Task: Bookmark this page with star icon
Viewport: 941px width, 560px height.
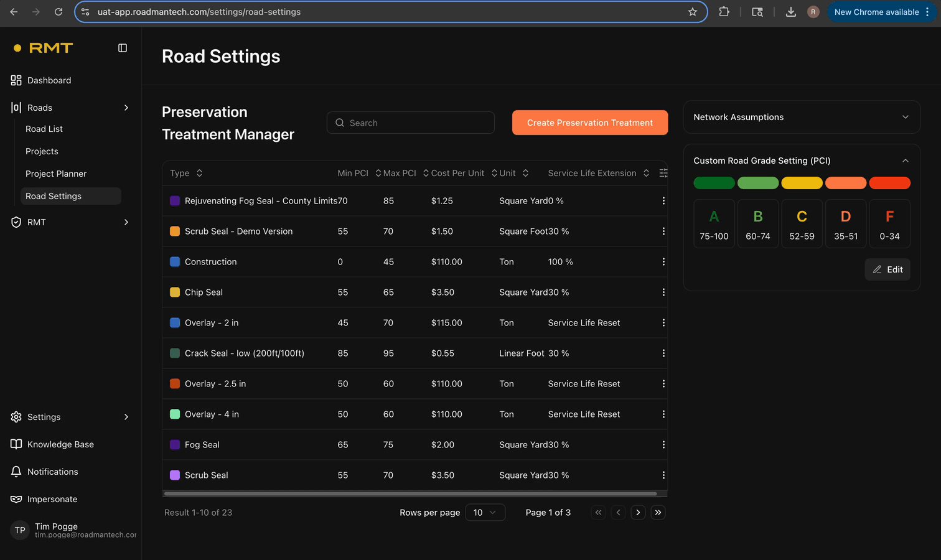Action: pos(693,12)
